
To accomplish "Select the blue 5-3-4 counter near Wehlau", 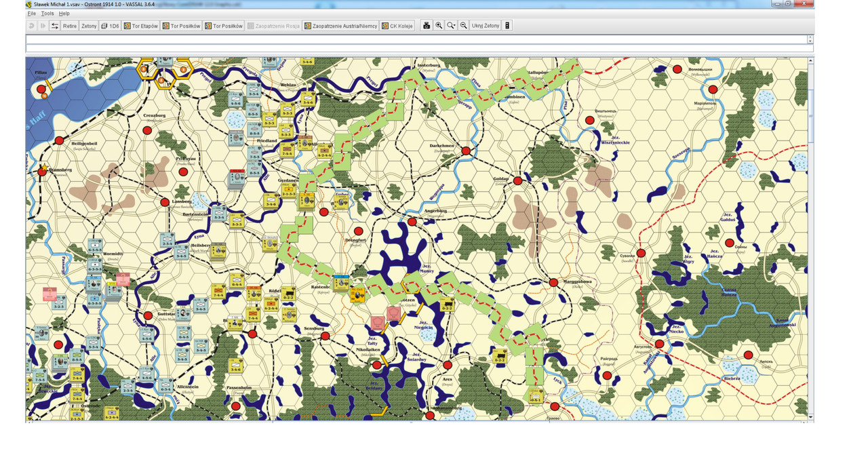I will [254, 90].
